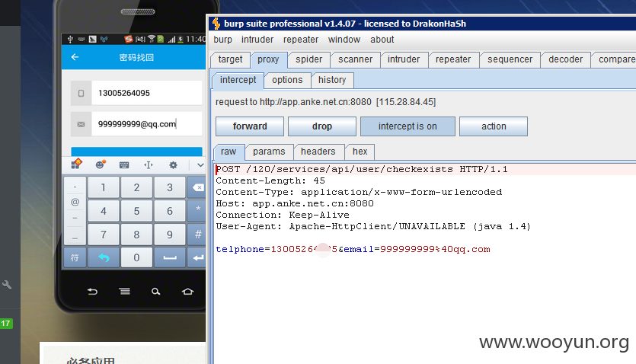Click the POST request line text
Viewport: 636px width, 364px height.
coord(361,169)
